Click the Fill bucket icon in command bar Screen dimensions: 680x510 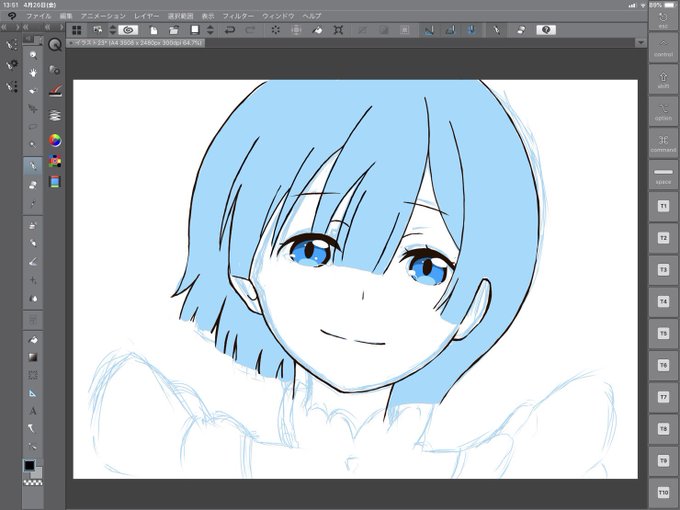[317, 30]
